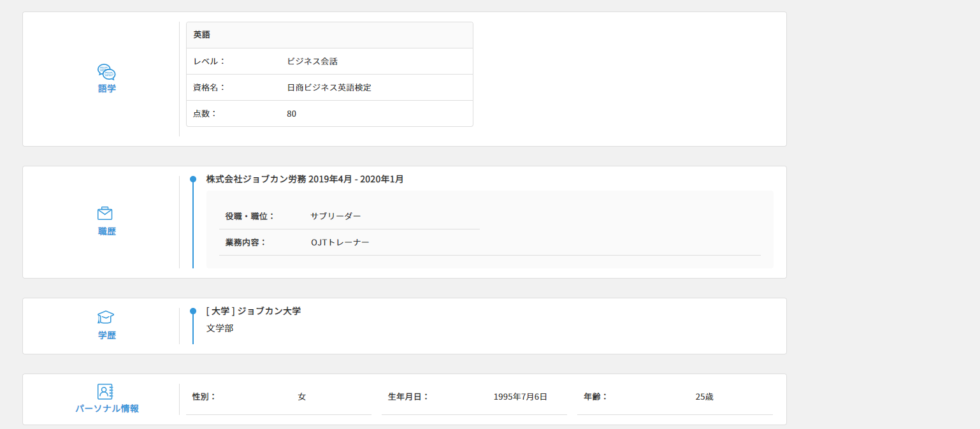Click the score value 80

[292, 113]
